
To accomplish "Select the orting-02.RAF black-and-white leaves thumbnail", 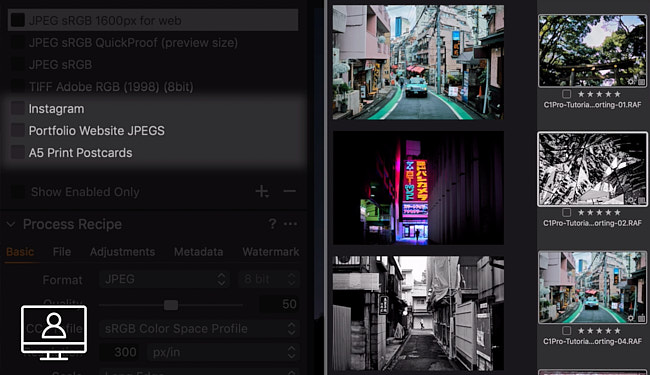I will pyautogui.click(x=592, y=169).
